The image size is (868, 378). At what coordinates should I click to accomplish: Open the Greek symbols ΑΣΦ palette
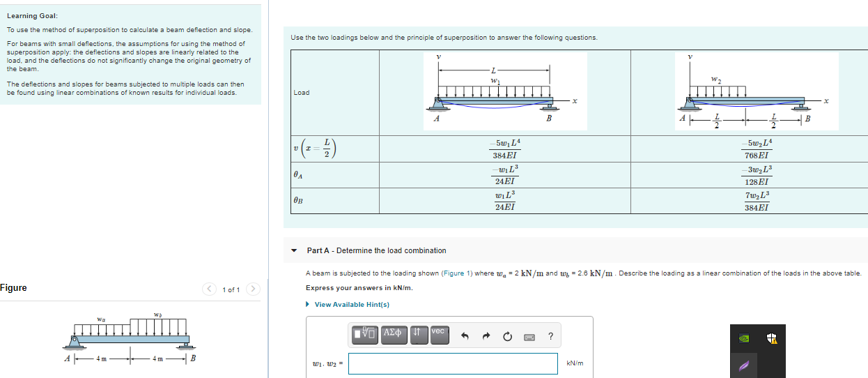(x=393, y=336)
